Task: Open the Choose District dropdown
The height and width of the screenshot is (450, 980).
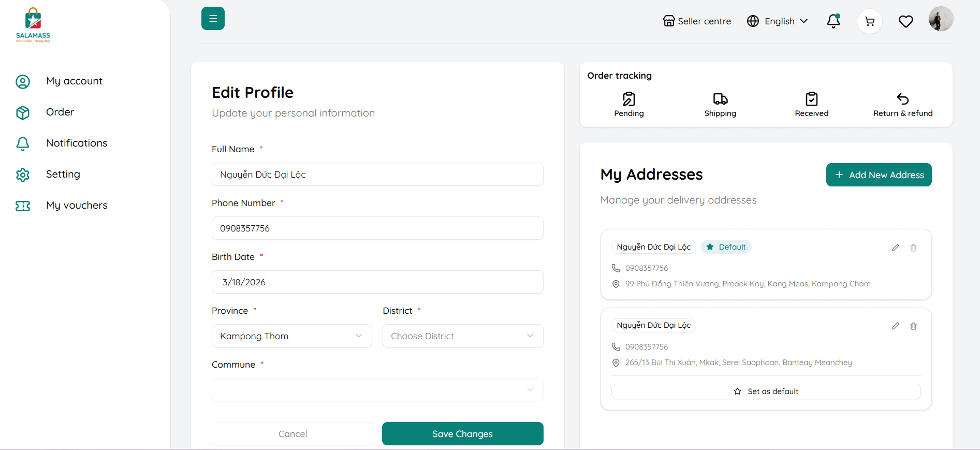Action: tap(462, 336)
